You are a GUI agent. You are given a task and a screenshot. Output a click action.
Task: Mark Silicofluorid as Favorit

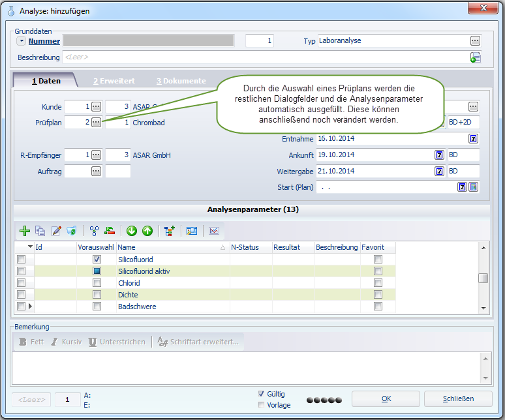click(x=378, y=259)
